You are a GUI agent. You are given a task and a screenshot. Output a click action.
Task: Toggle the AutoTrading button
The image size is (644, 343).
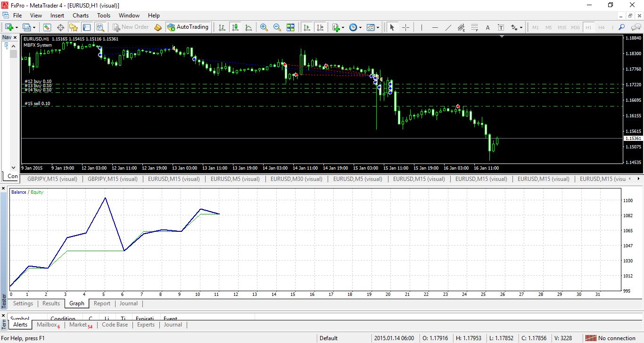188,27
